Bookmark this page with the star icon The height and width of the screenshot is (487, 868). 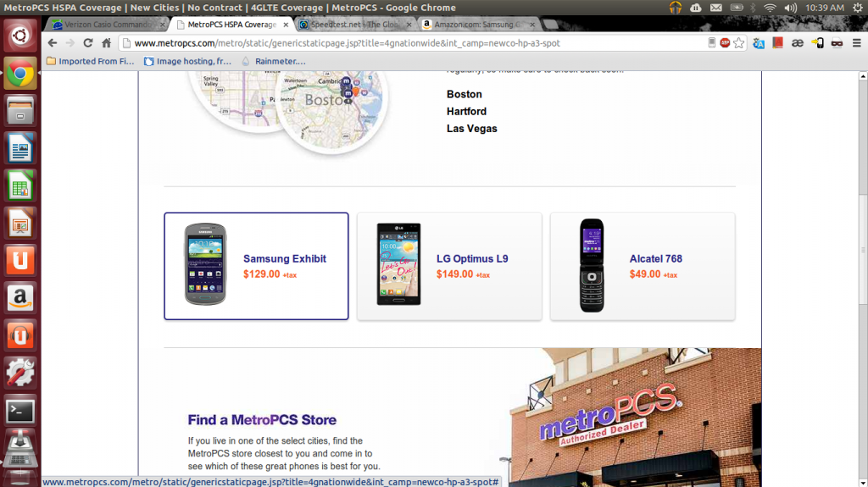pos(739,43)
